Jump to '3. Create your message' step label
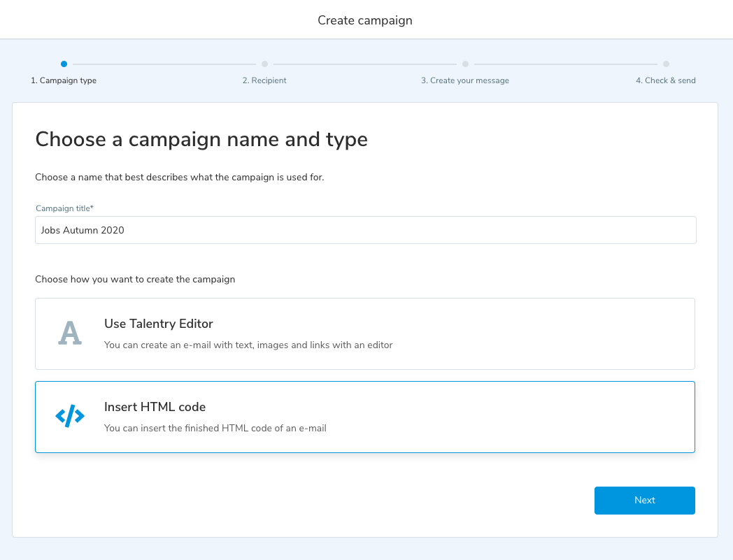The height and width of the screenshot is (560, 733). pyautogui.click(x=465, y=80)
